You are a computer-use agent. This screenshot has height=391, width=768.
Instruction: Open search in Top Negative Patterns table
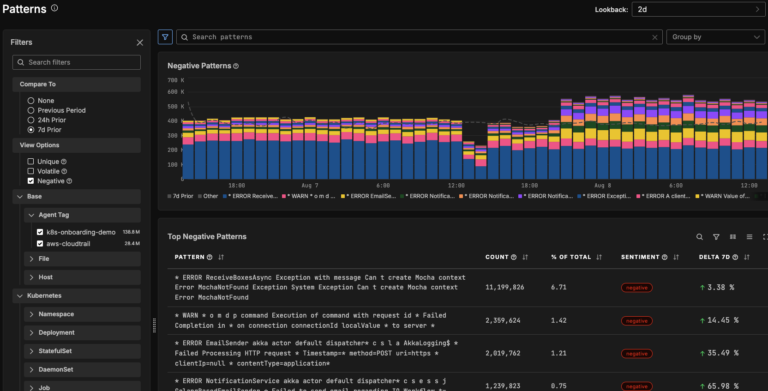[699, 237]
